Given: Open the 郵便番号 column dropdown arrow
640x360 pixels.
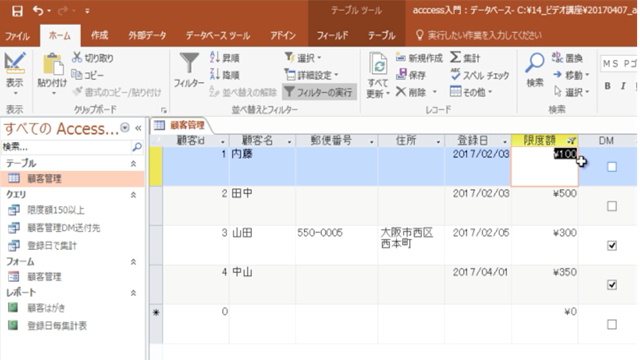Looking at the screenshot, I should coord(371,142).
